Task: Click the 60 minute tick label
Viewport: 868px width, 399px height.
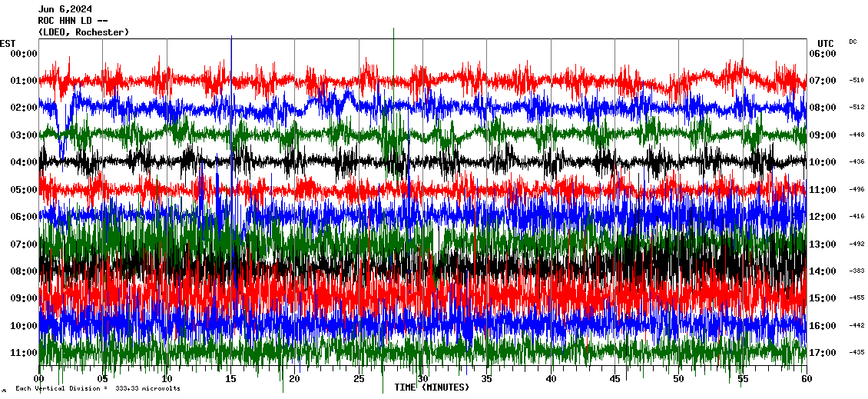Action: (x=805, y=379)
